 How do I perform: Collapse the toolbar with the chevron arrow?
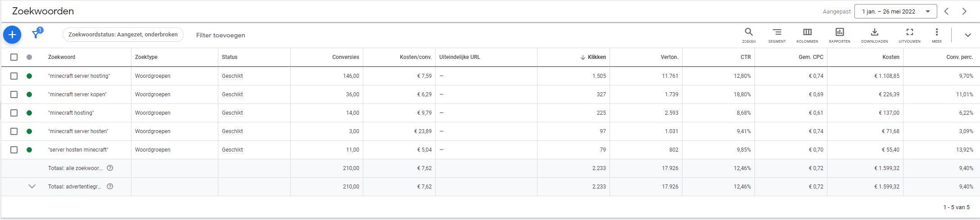coord(968,35)
